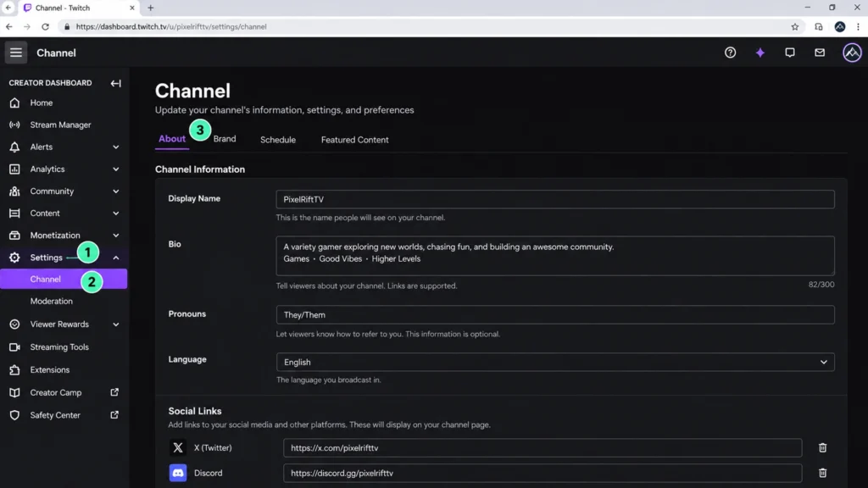The height and width of the screenshot is (488, 868).
Task: Click the Pronouns field They/Them
Action: click(x=555, y=315)
